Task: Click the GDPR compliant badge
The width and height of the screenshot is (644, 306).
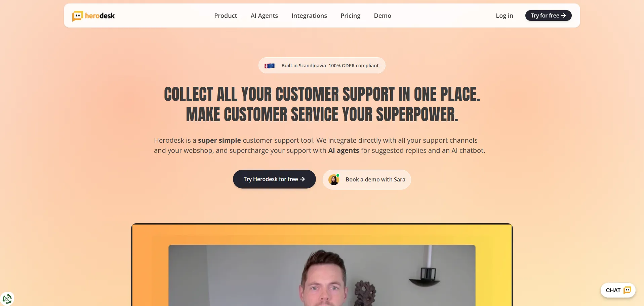Action: tap(322, 65)
